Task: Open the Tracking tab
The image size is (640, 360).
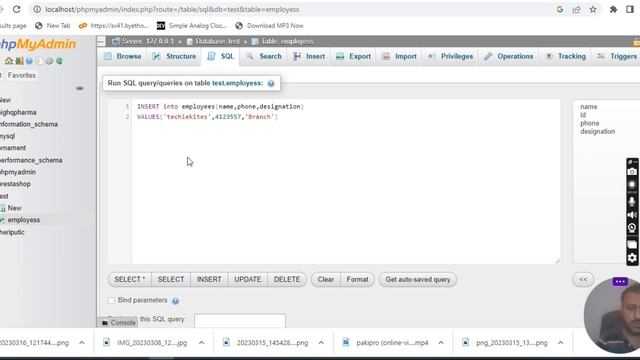Action: coord(566,56)
